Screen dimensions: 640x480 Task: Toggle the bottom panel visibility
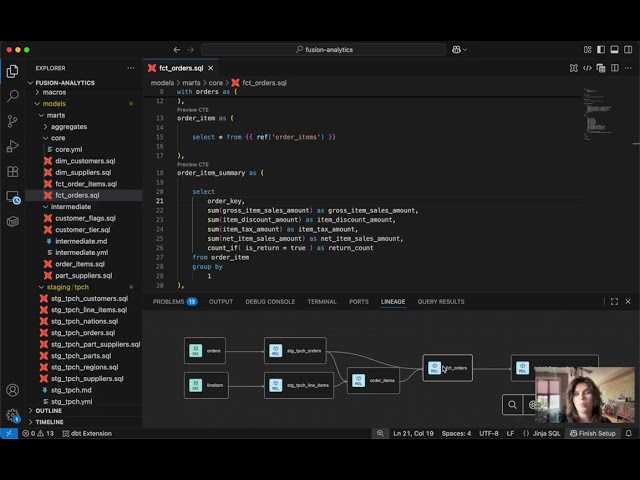point(614,49)
